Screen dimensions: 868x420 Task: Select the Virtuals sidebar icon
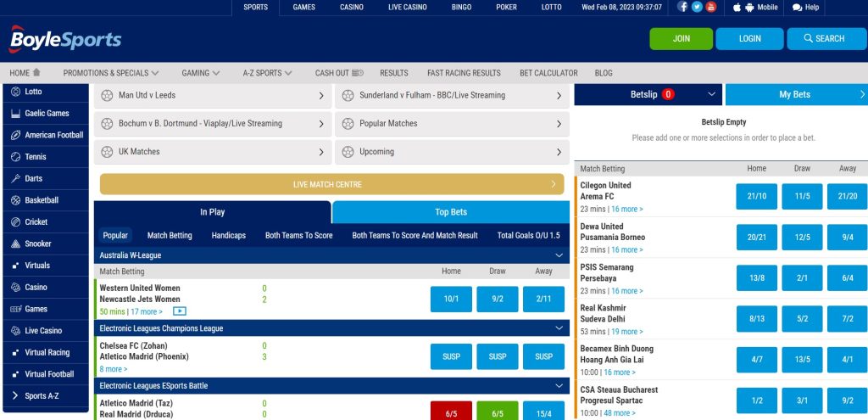point(15,266)
